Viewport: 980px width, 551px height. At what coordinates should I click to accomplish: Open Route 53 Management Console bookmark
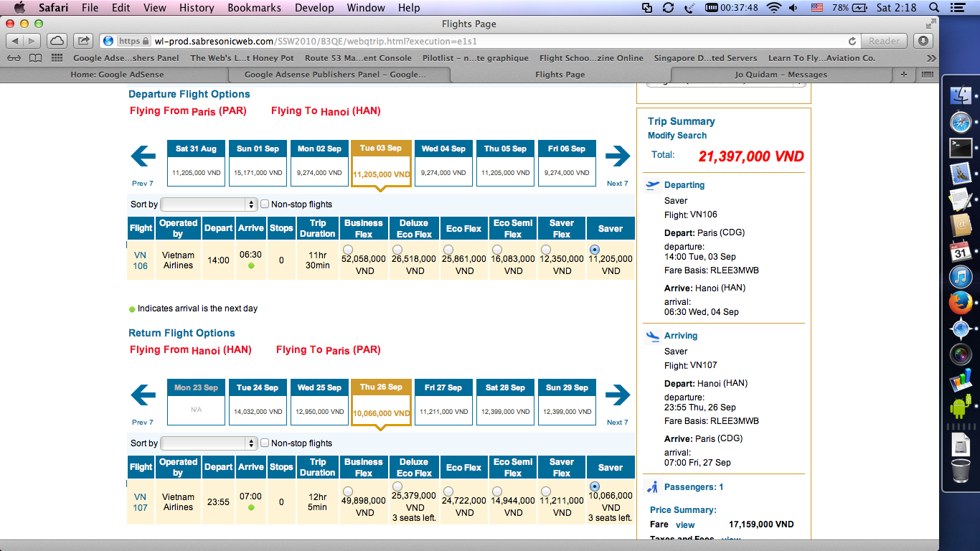coord(358,58)
